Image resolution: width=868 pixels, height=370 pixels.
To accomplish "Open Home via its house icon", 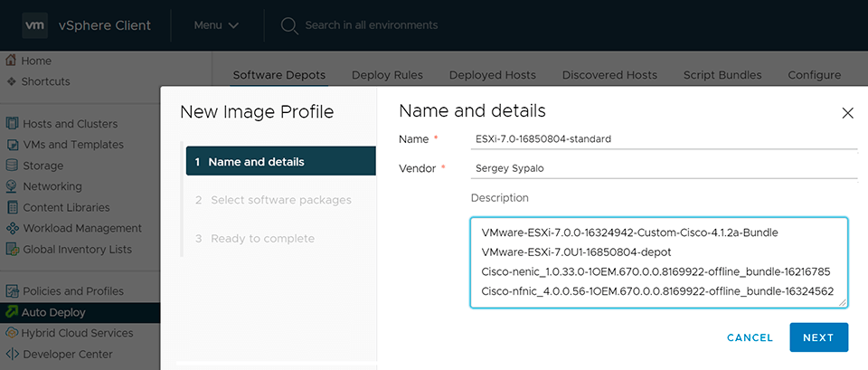I will (x=12, y=61).
